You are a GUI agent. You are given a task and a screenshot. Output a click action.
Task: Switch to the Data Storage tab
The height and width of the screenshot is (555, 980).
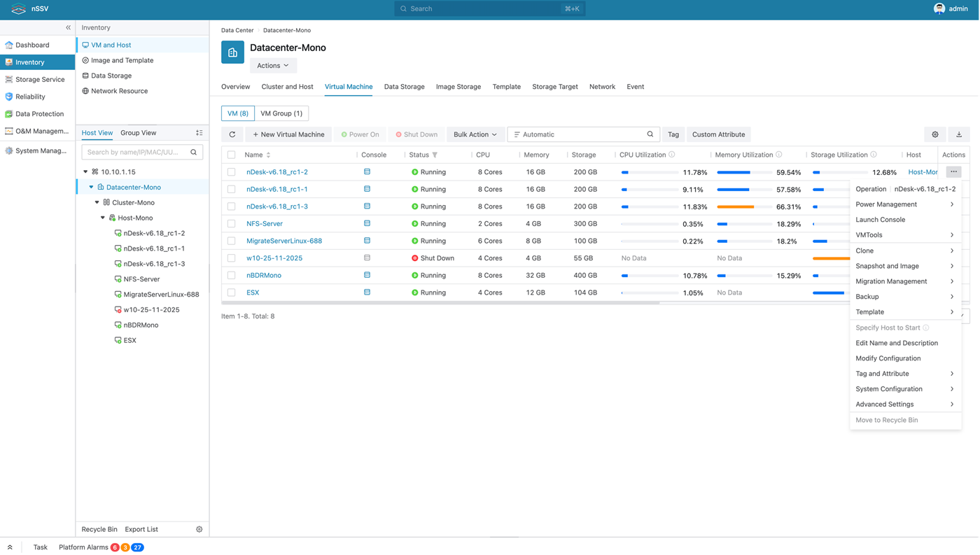tap(404, 87)
